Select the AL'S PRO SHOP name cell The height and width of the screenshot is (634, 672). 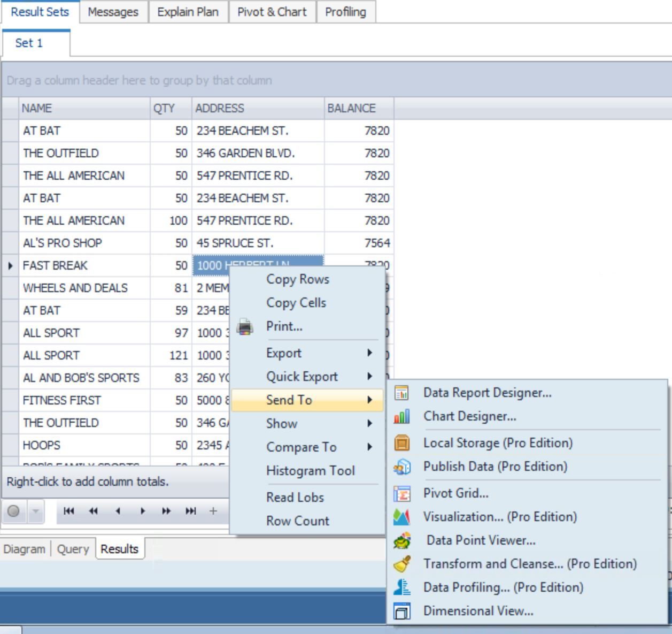pos(84,243)
